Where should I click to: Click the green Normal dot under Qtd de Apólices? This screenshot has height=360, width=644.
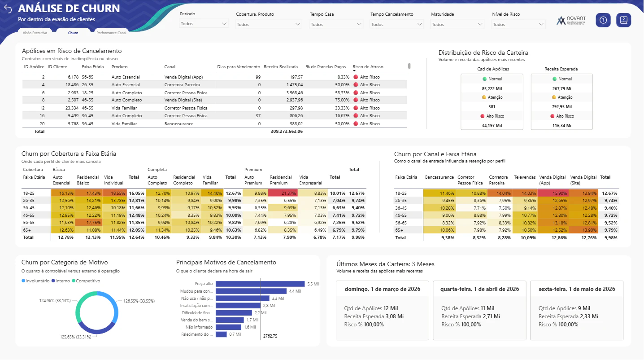[484, 79]
